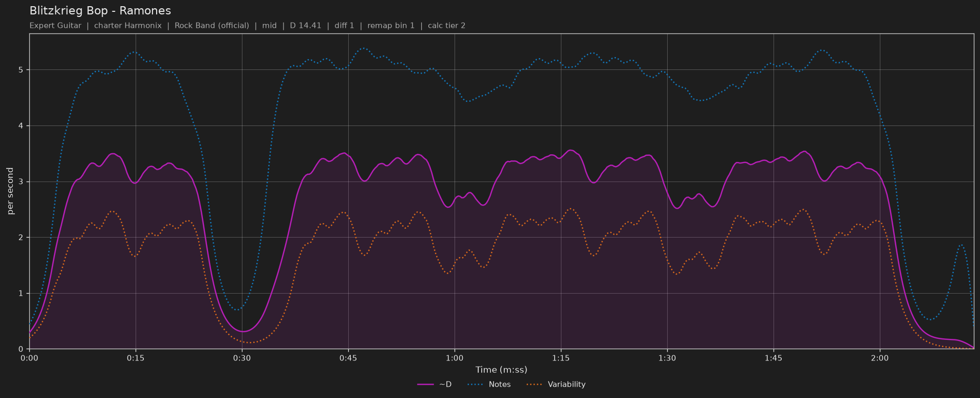Click 'Expert Guitar' in the subtitle
Image resolution: width=980 pixels, height=398 pixels.
tap(55, 26)
